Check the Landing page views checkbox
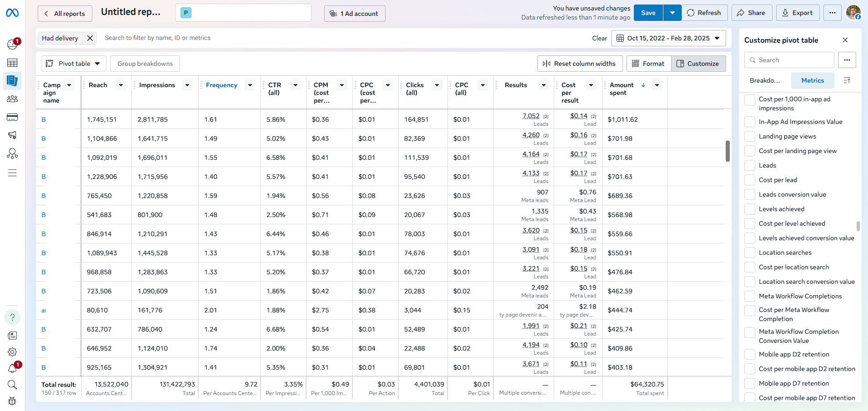Viewport: 868px width, 411px height. 750,136
